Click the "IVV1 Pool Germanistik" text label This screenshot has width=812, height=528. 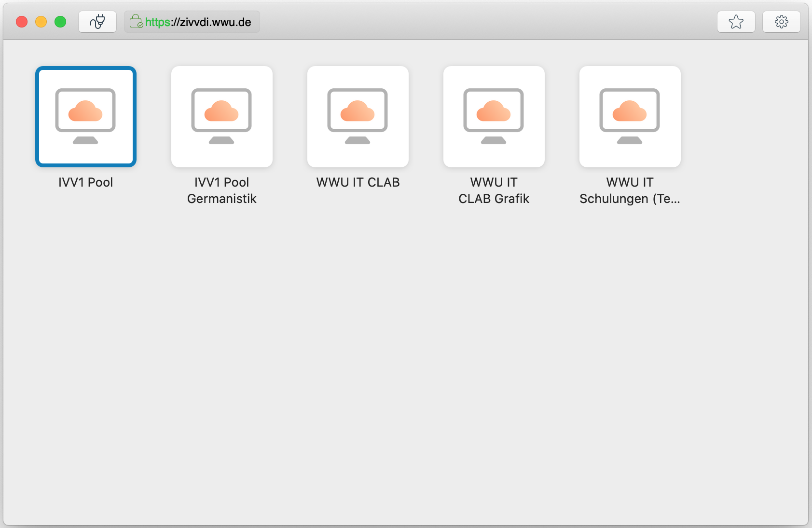click(x=222, y=190)
